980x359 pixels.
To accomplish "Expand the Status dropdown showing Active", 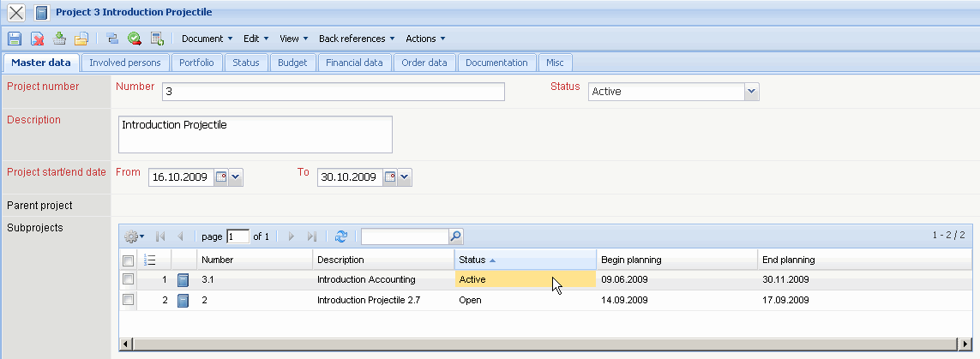I will tap(751, 92).
